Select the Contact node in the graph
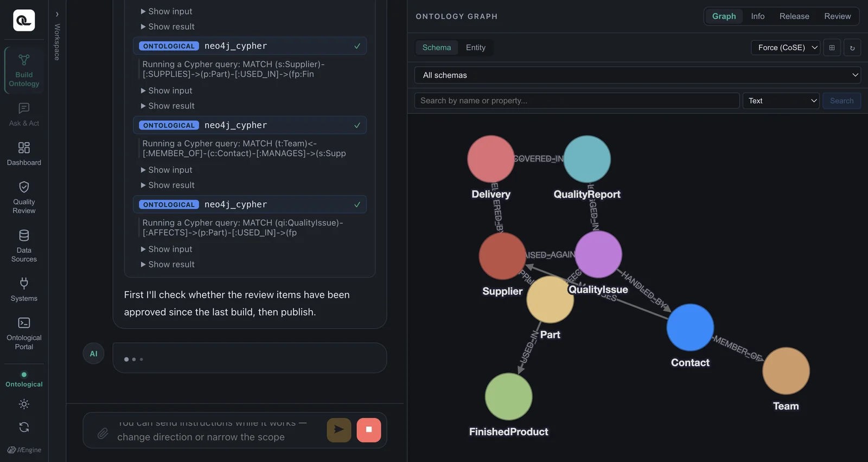Image resolution: width=868 pixels, height=462 pixels. coord(690,328)
